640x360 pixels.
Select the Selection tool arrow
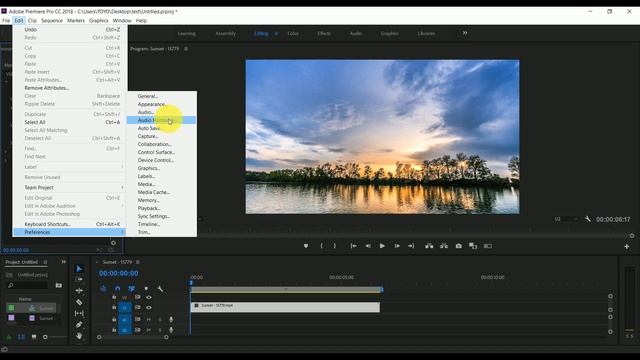(x=79, y=269)
